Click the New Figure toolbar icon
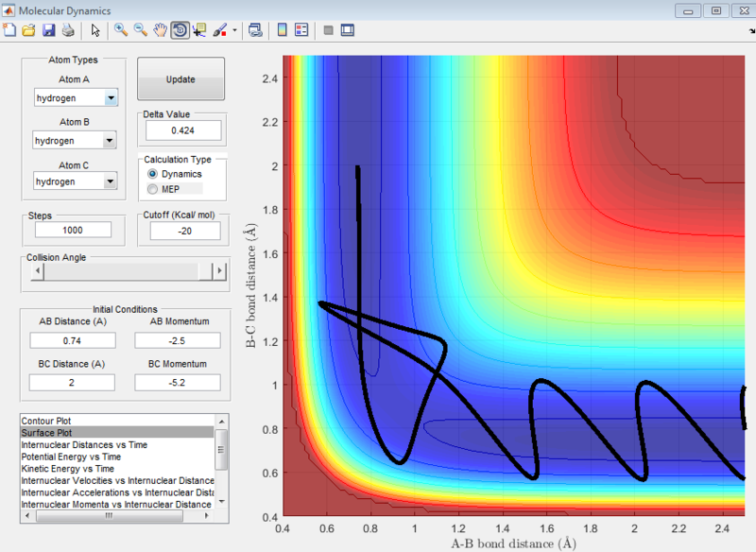This screenshot has width=756, height=552. (x=10, y=30)
